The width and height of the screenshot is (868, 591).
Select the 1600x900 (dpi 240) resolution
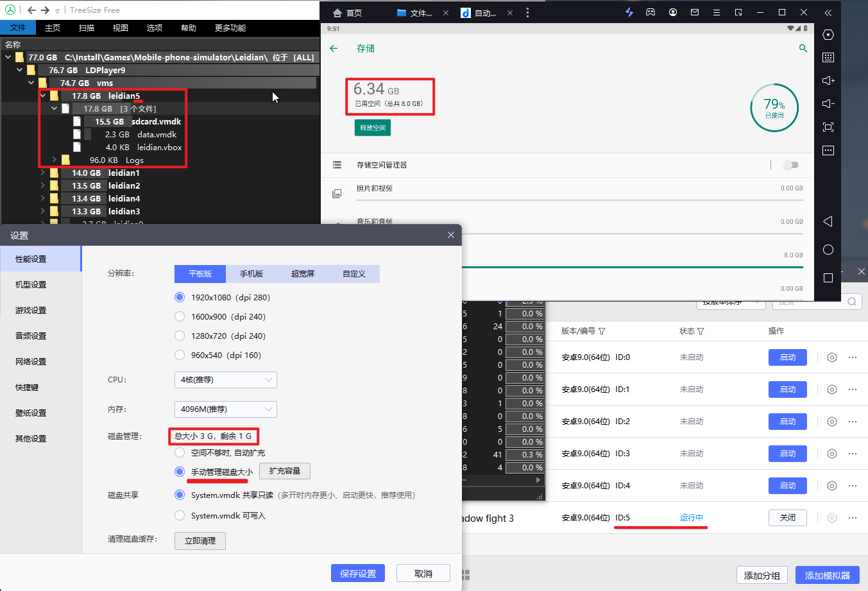(x=180, y=316)
